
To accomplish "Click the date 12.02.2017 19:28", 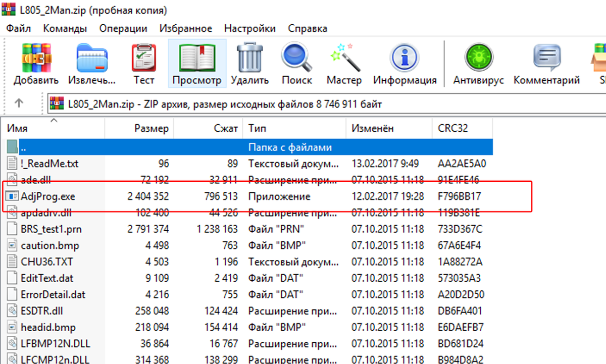I will click(387, 196).
